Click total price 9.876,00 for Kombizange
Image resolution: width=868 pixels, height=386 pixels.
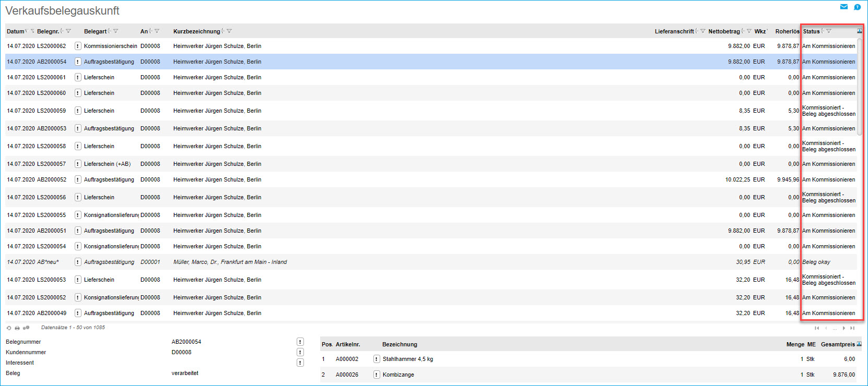pyautogui.click(x=844, y=375)
